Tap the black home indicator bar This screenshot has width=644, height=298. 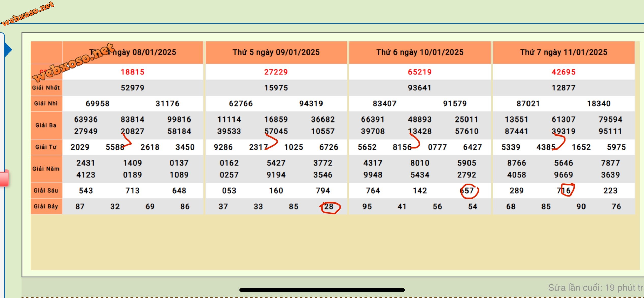tap(322, 290)
